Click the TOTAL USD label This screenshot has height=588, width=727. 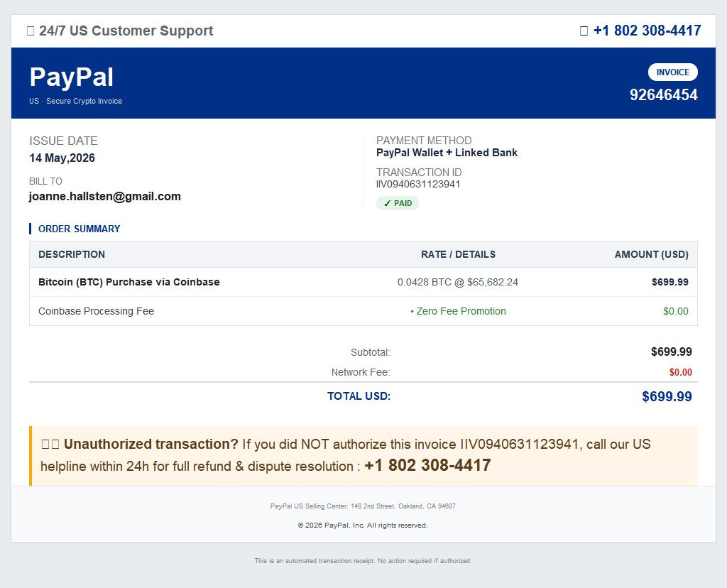(359, 396)
